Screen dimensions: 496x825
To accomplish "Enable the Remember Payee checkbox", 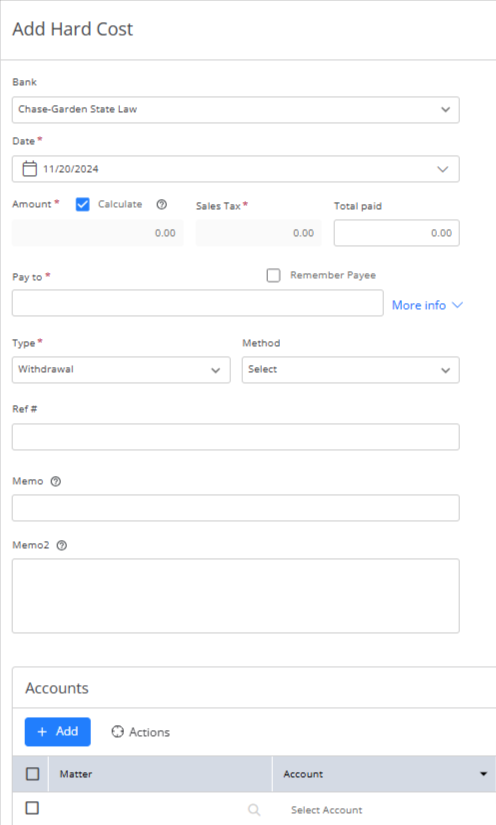I will [274, 275].
